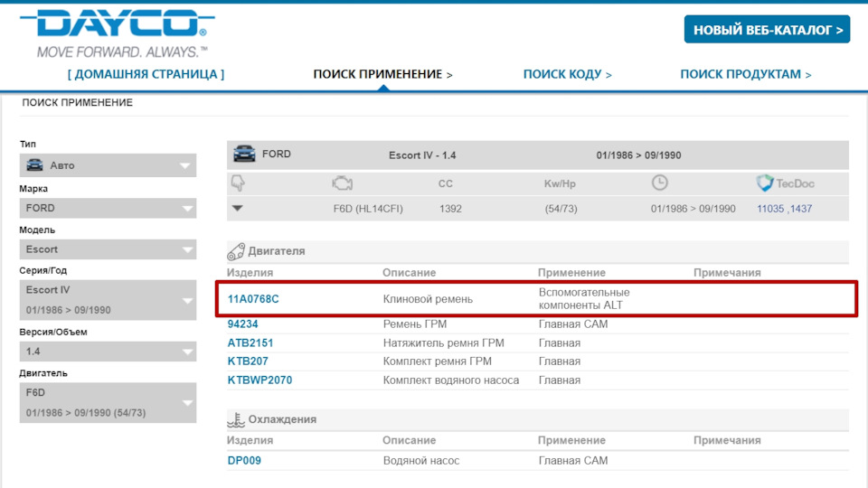The height and width of the screenshot is (488, 868).
Task: Click the 1392 displacement value
Action: click(x=450, y=209)
